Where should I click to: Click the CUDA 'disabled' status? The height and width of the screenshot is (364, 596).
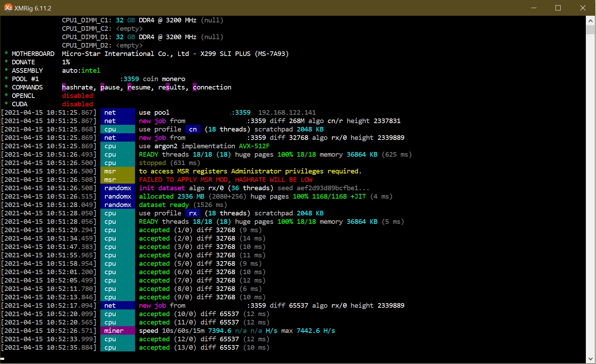(x=77, y=104)
